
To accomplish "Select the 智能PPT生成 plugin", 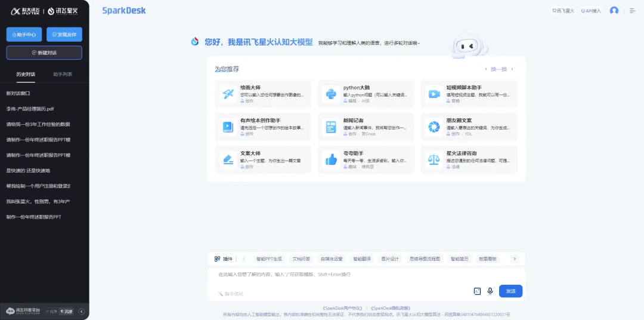I will (x=269, y=259).
